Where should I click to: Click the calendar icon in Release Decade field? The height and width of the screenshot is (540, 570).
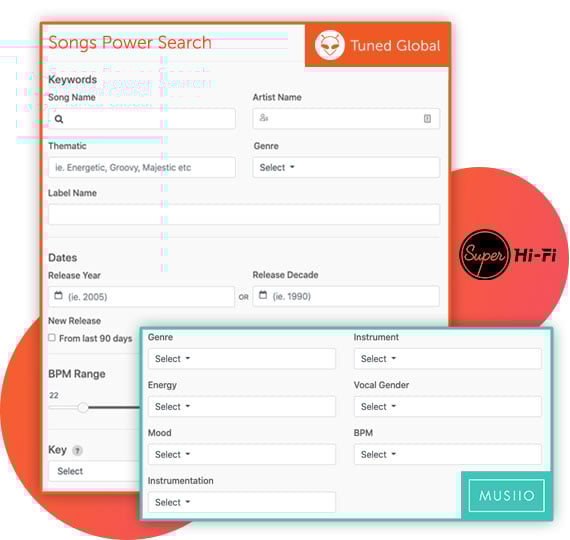[263, 295]
